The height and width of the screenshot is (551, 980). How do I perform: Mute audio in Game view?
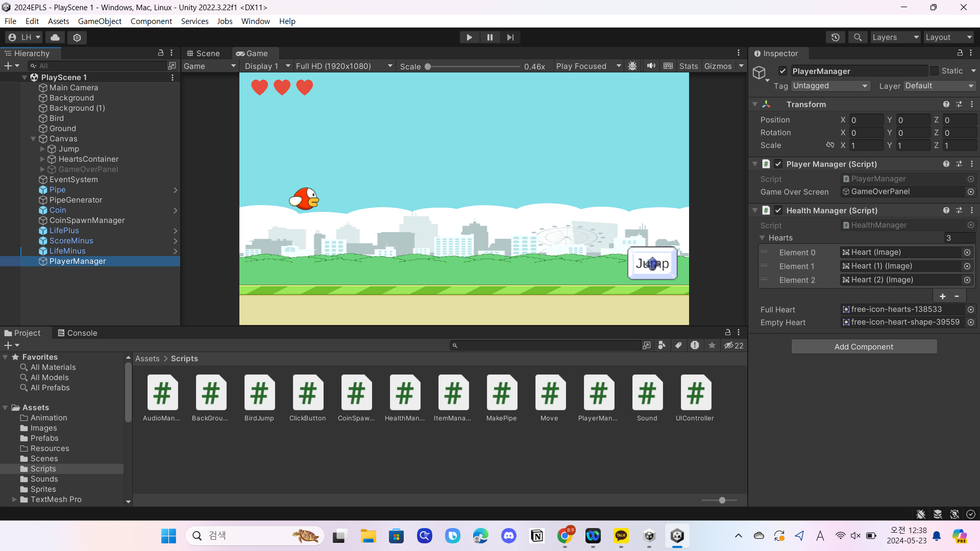tap(651, 66)
